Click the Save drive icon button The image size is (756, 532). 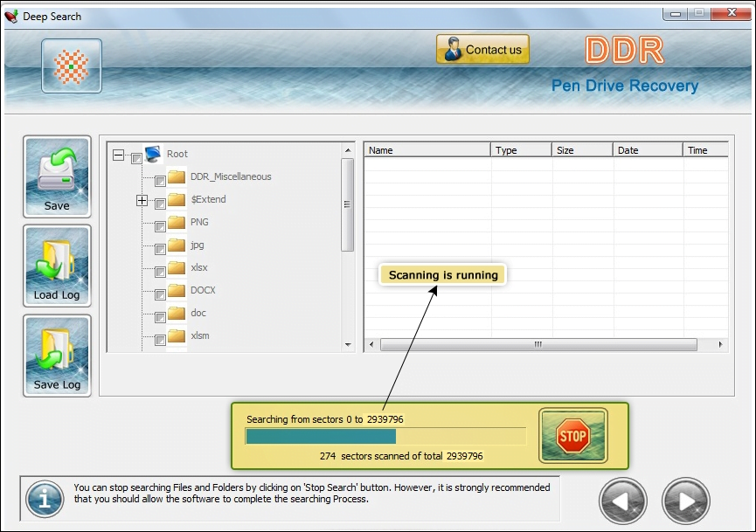(x=57, y=176)
